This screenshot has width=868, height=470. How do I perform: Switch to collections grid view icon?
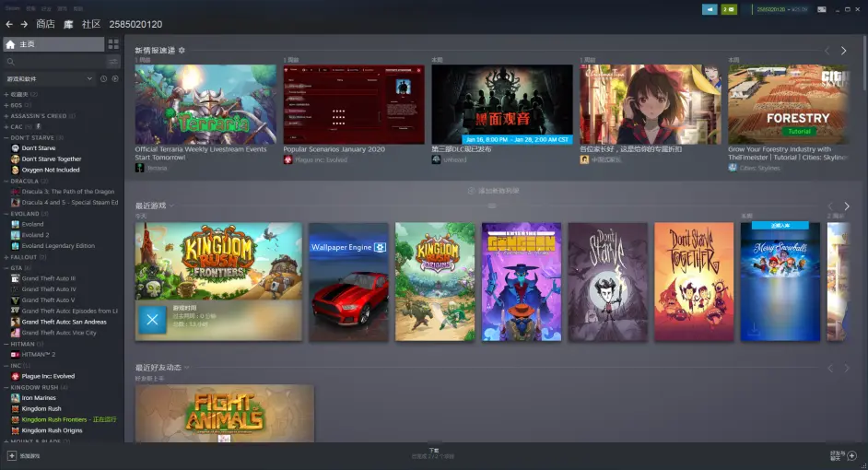[113, 44]
